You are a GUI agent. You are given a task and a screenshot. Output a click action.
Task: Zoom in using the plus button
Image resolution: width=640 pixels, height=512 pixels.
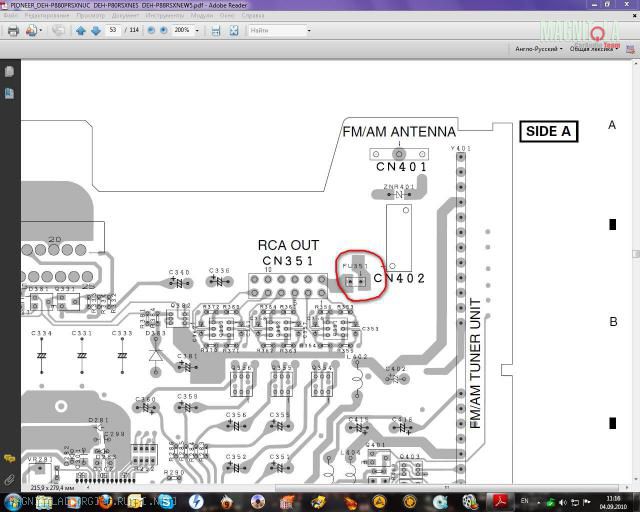tap(164, 30)
